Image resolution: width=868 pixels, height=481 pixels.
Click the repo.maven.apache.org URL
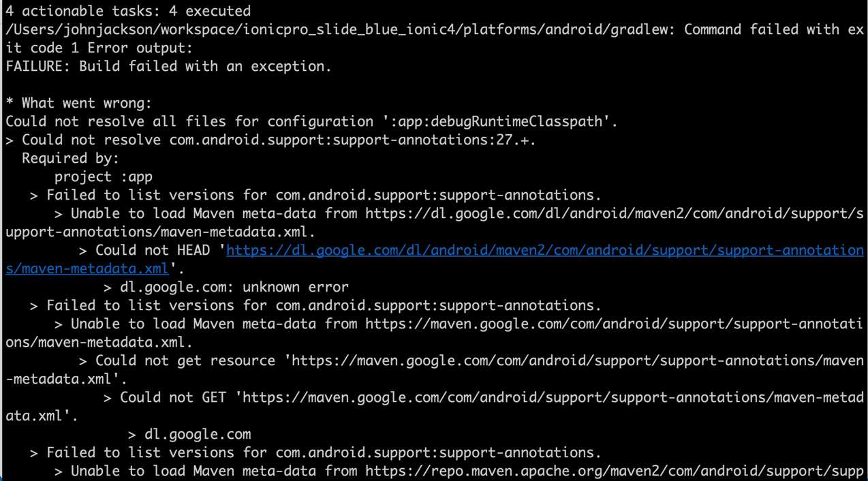point(615,471)
